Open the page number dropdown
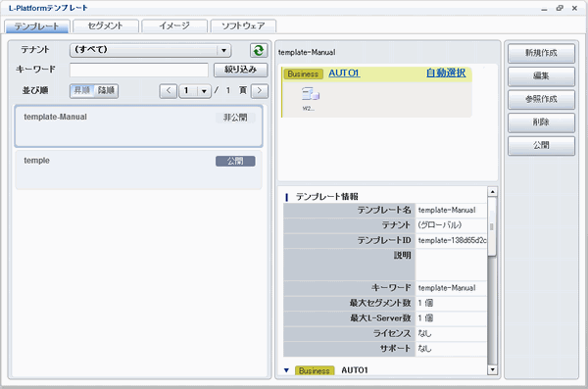 (195, 91)
